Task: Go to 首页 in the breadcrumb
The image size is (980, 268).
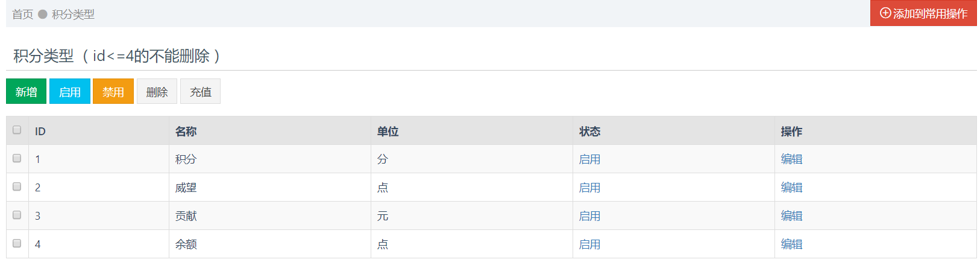Action: [x=23, y=14]
